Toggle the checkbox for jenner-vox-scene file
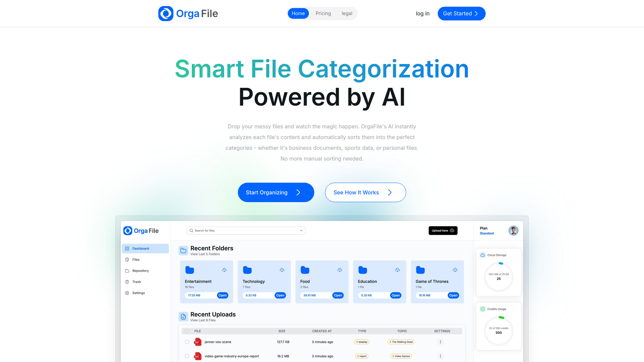The width and height of the screenshot is (644, 362). pos(187,342)
